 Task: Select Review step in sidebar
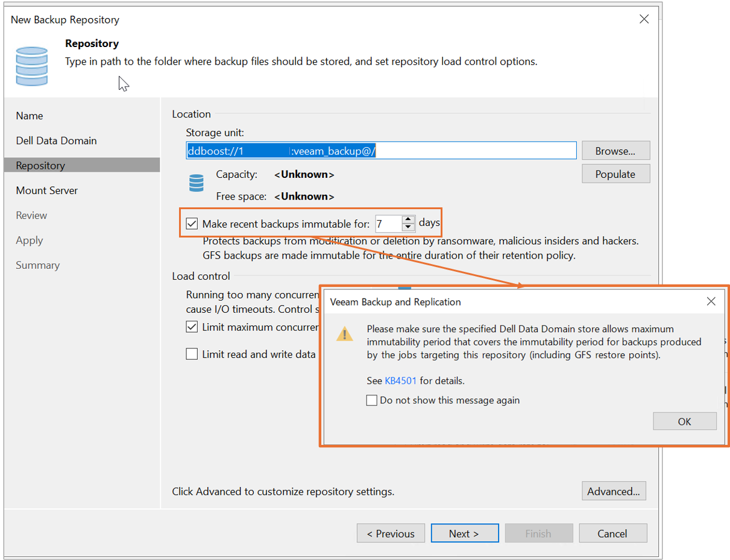[x=31, y=215]
